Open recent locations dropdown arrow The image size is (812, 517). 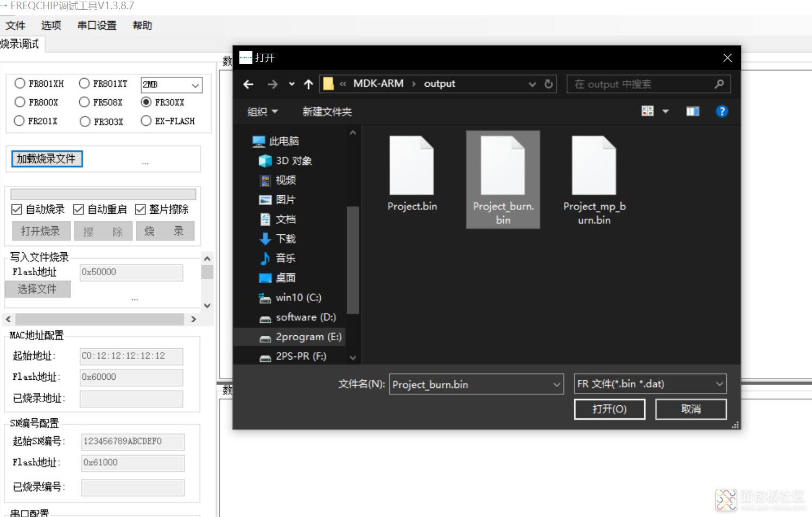pos(291,84)
